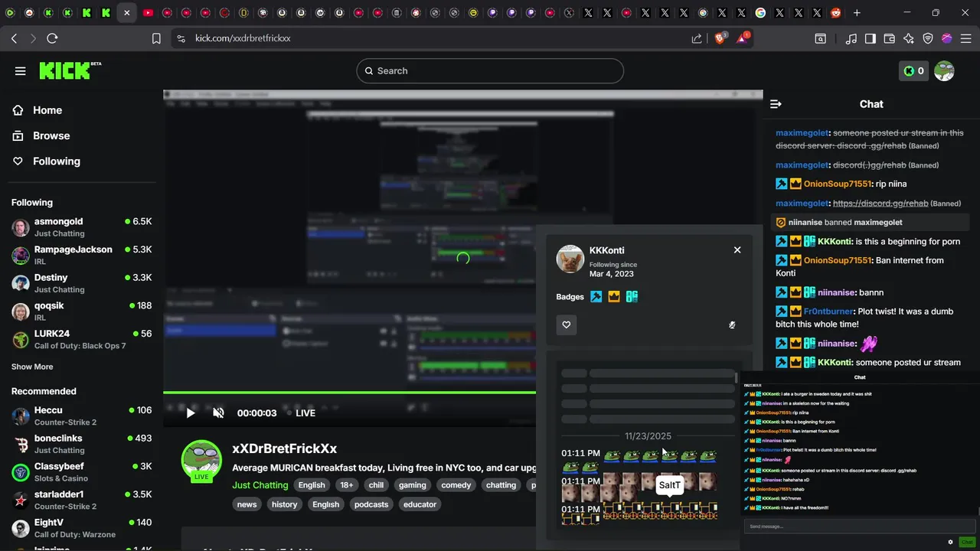The image size is (980, 551).
Task: Open the Kick hamburger sidebar menu
Action: (x=21, y=71)
